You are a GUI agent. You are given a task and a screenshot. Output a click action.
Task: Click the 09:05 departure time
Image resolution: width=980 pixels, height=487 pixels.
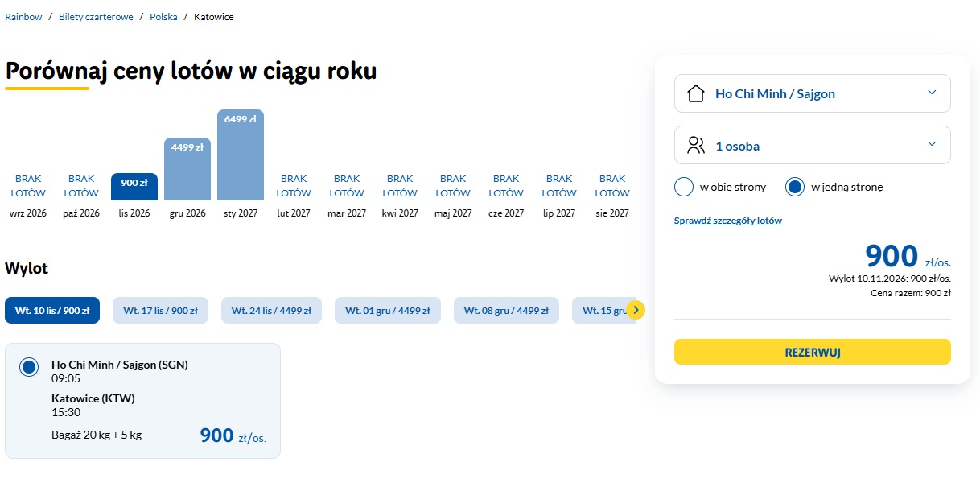pyautogui.click(x=66, y=378)
